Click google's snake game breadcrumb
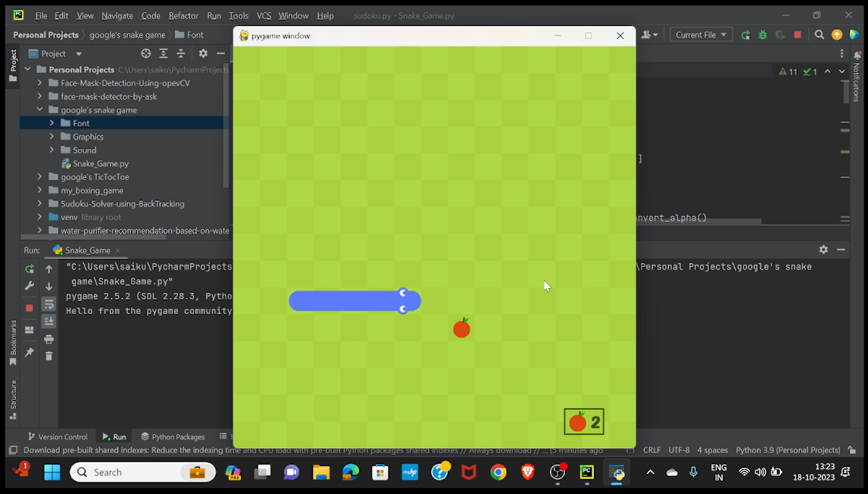868x494 pixels. 127,35
